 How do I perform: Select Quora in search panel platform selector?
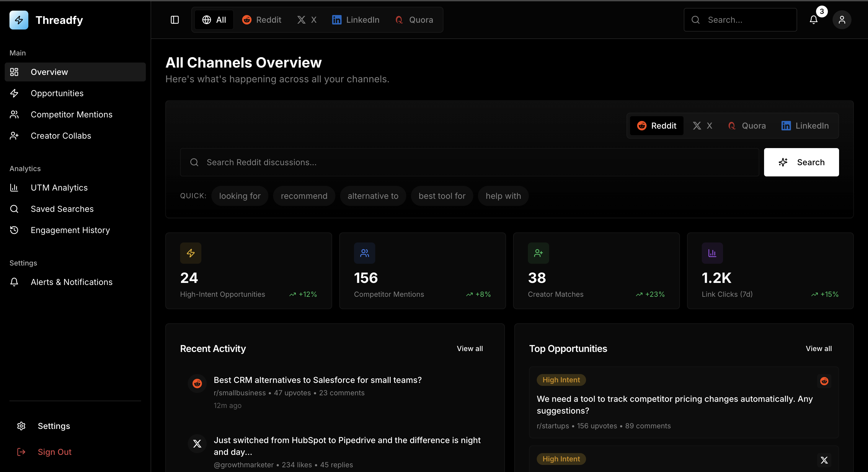coord(747,126)
